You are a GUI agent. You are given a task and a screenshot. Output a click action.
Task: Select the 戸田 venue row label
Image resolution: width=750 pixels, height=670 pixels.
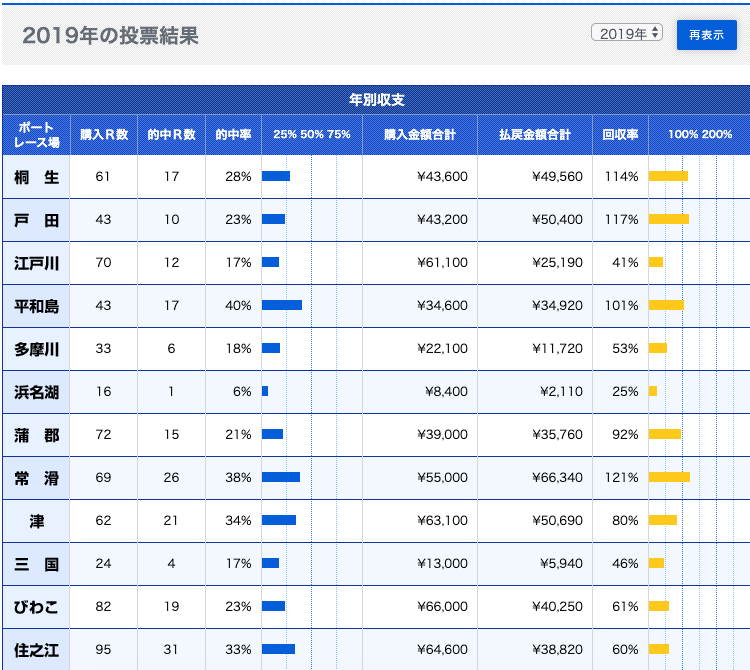pos(36,220)
